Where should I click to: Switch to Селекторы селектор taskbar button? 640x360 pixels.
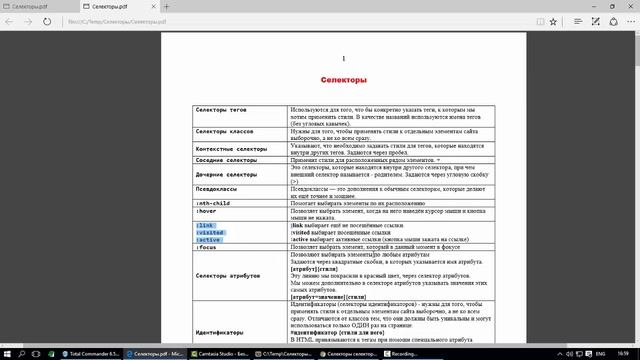click(349, 354)
